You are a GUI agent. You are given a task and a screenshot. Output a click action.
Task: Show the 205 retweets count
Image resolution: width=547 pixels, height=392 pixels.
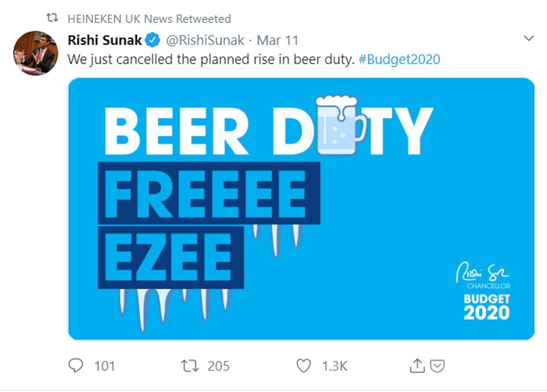click(218, 366)
